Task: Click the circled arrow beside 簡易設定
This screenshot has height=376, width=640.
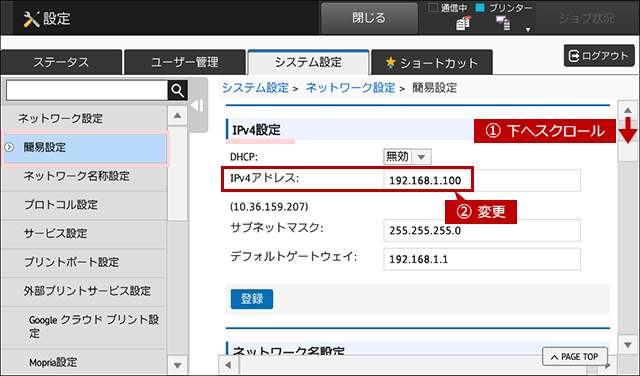Action: (9, 147)
